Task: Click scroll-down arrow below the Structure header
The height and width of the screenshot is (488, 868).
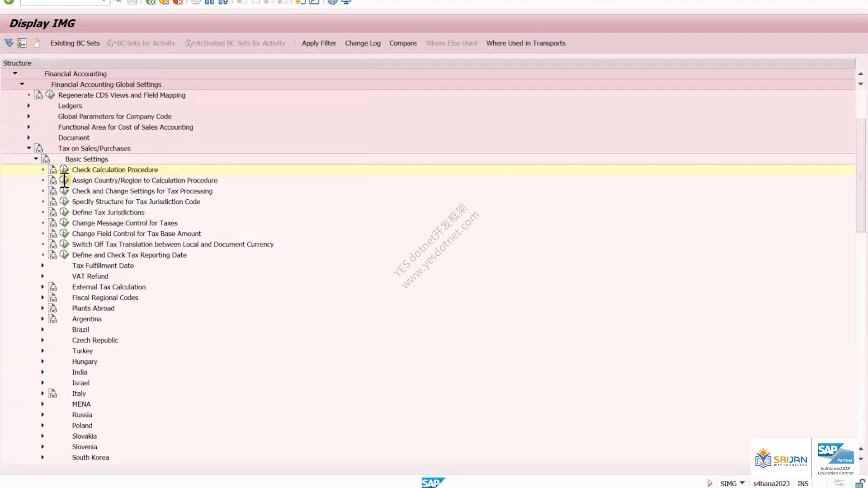Action: (x=861, y=84)
